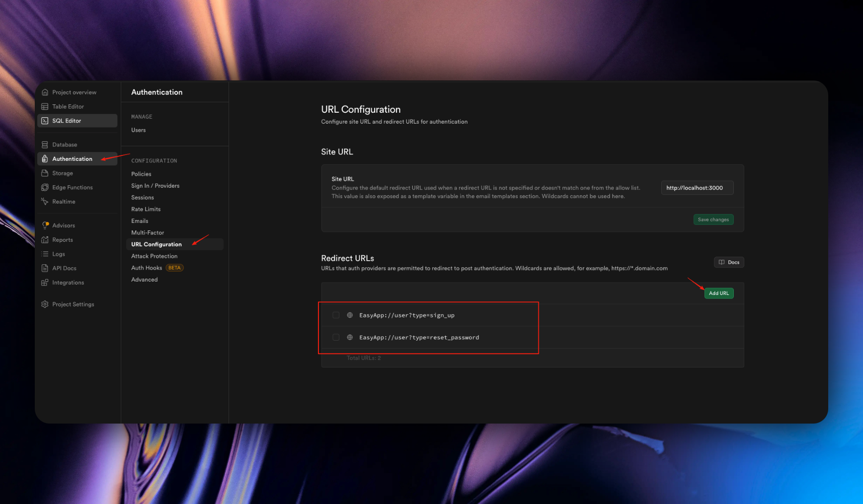Open Auth Hooks beta configuration
This screenshot has height=504, width=863.
pos(147,268)
